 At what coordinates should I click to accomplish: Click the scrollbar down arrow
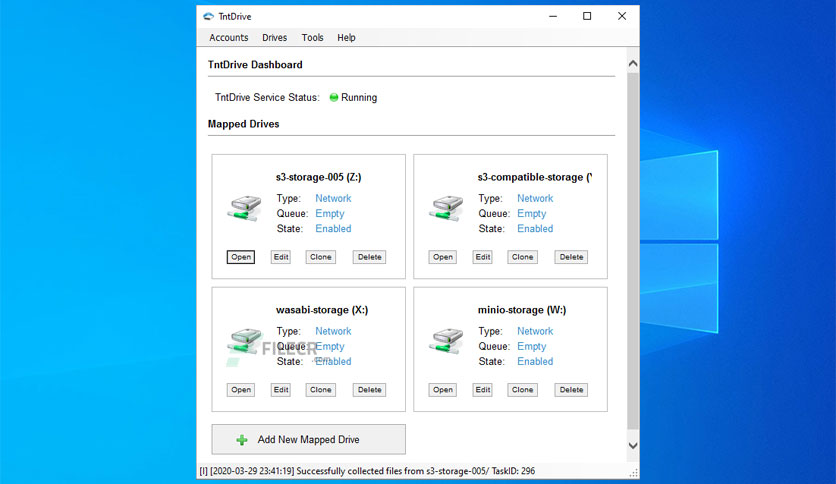(633, 446)
